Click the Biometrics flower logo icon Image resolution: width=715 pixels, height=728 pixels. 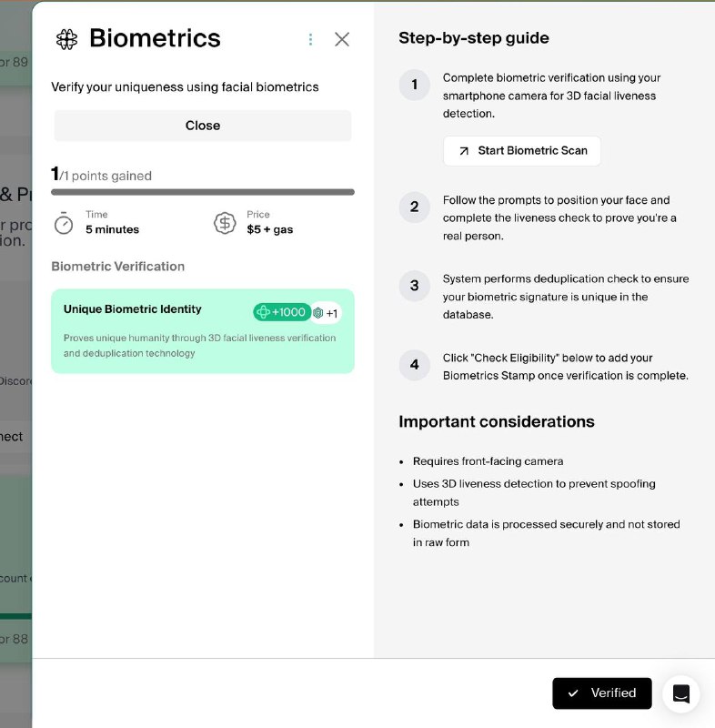click(x=66, y=39)
